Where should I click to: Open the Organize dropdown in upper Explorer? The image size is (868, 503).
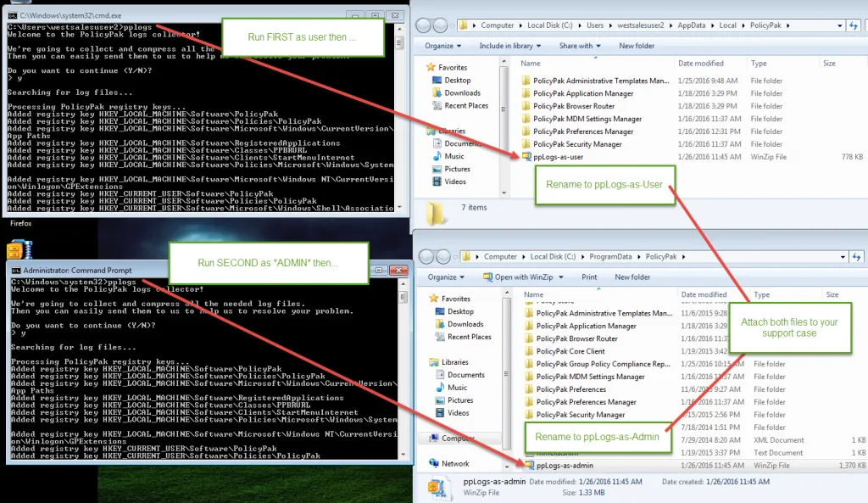point(443,46)
